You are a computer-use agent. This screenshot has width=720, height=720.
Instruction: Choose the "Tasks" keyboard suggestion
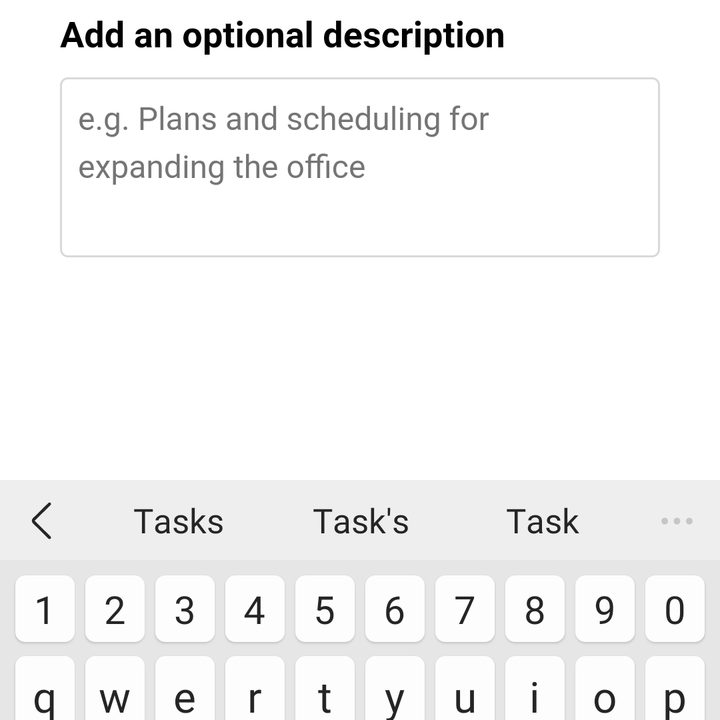click(178, 522)
